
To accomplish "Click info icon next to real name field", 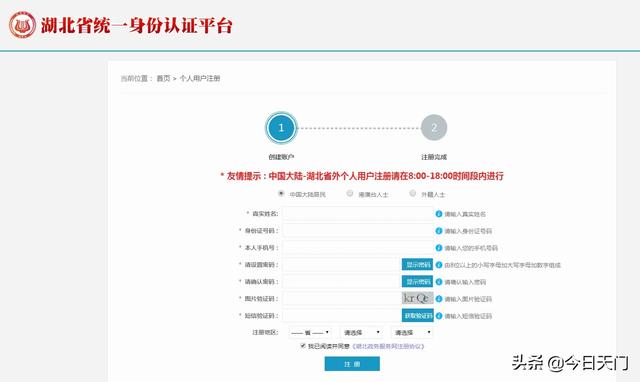I will coord(439,214).
